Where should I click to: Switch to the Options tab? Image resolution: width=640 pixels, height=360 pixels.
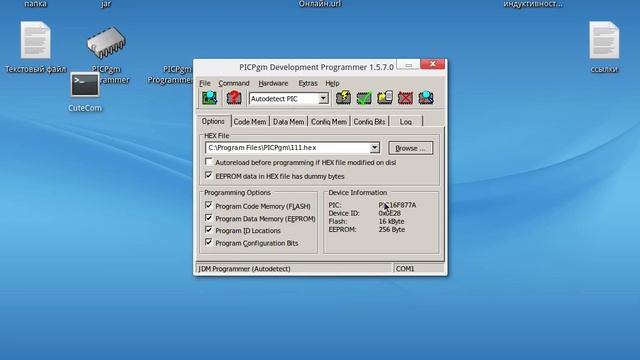point(213,121)
